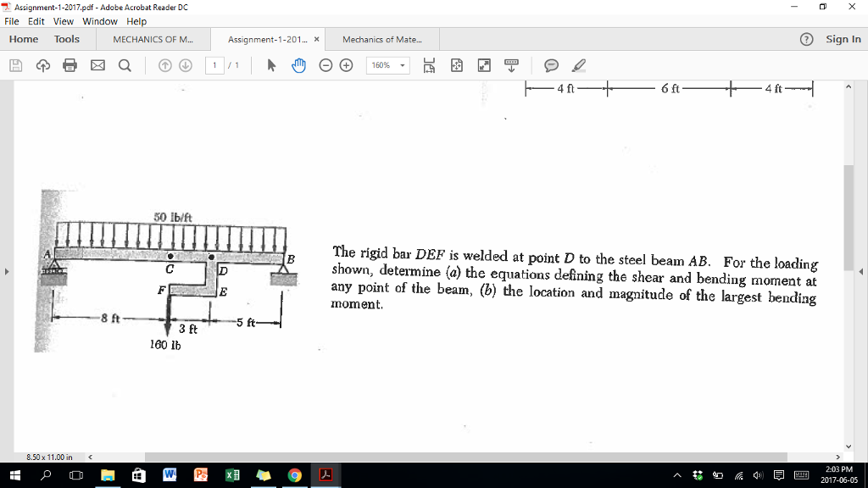Switch to fit-page view mode
Screen dimensions: 868x488
click(x=456, y=64)
